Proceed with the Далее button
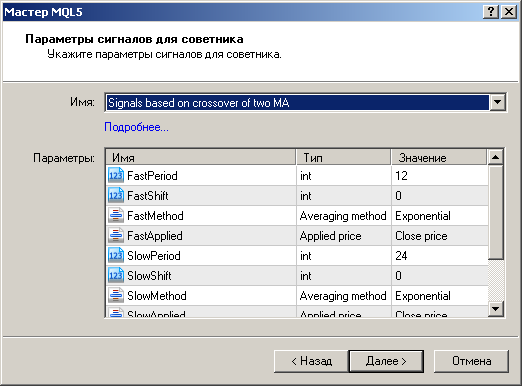 pos(386,361)
